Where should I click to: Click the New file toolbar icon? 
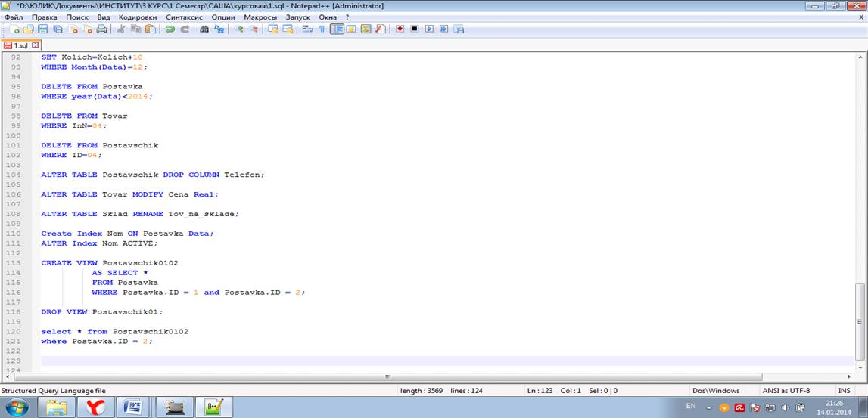[x=14, y=29]
